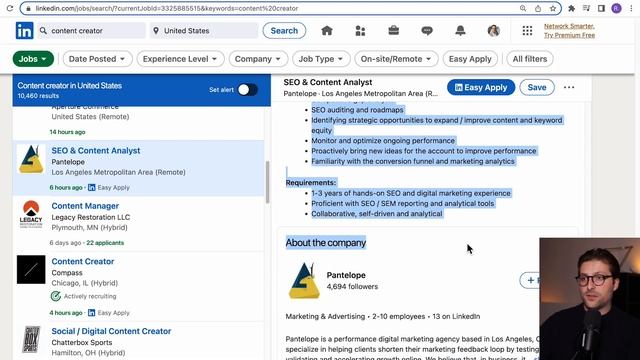Open the LinkedIn home logo
Screen dimensions: 640x360
(24, 31)
